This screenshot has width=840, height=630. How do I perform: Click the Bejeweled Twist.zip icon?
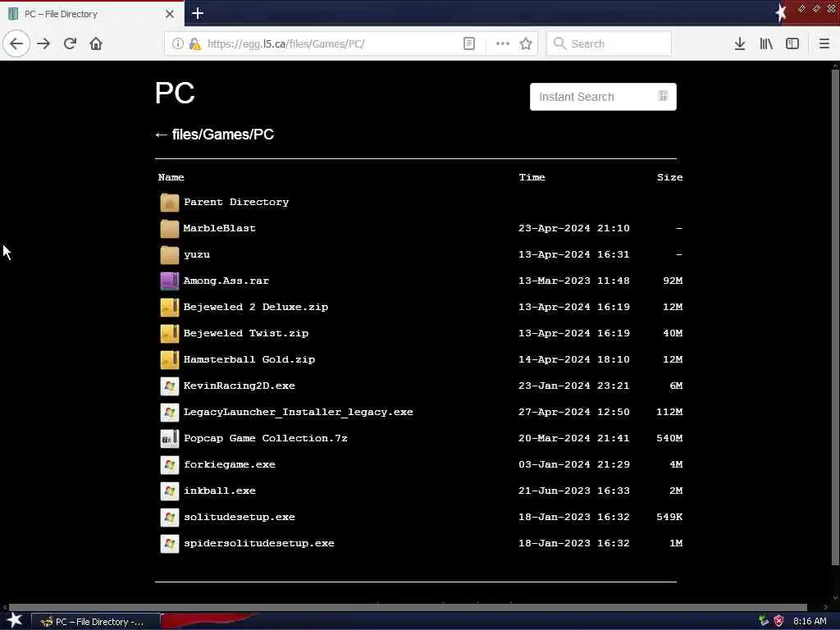(x=169, y=334)
